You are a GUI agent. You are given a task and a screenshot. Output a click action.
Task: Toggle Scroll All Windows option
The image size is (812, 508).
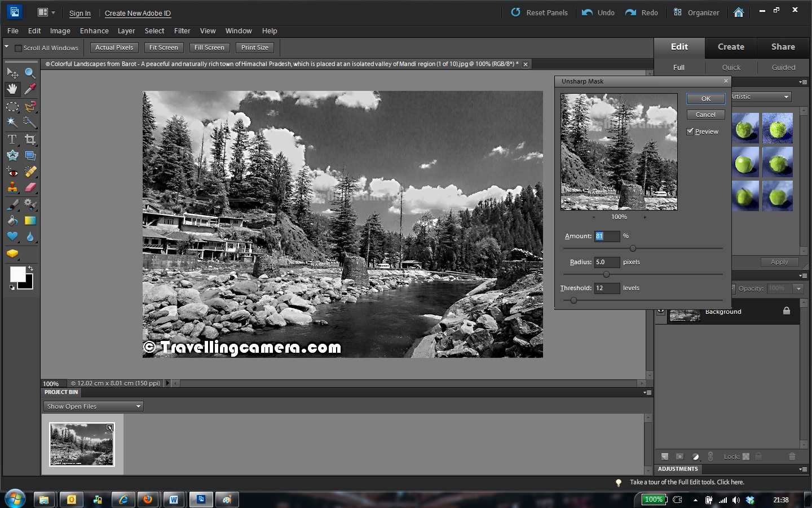point(19,48)
